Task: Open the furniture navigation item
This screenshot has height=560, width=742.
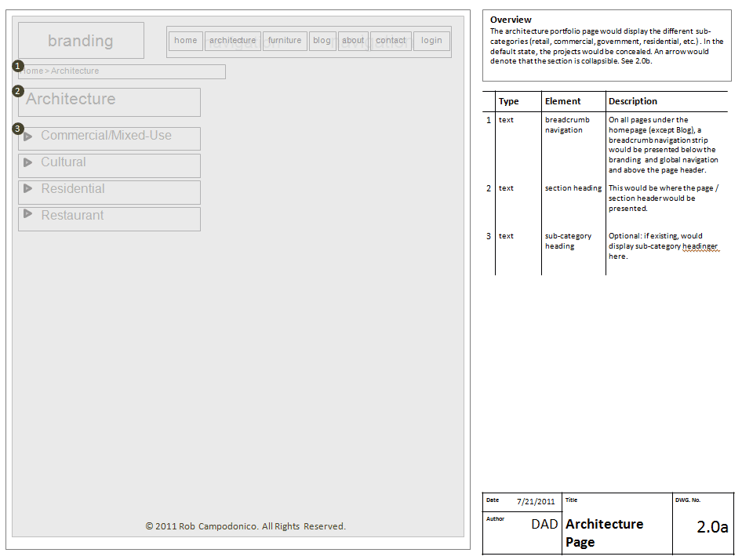Action: pos(285,41)
